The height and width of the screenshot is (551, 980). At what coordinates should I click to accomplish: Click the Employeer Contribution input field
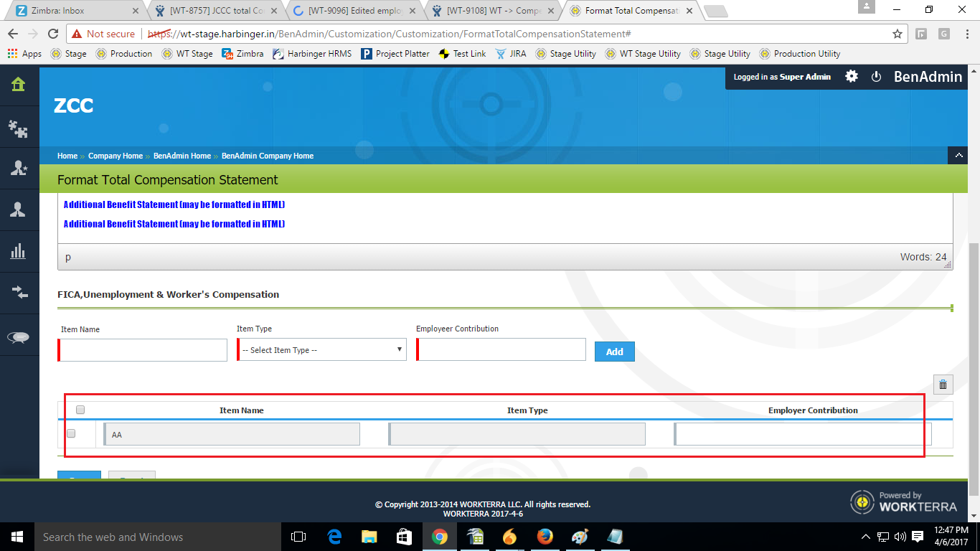[501, 350]
